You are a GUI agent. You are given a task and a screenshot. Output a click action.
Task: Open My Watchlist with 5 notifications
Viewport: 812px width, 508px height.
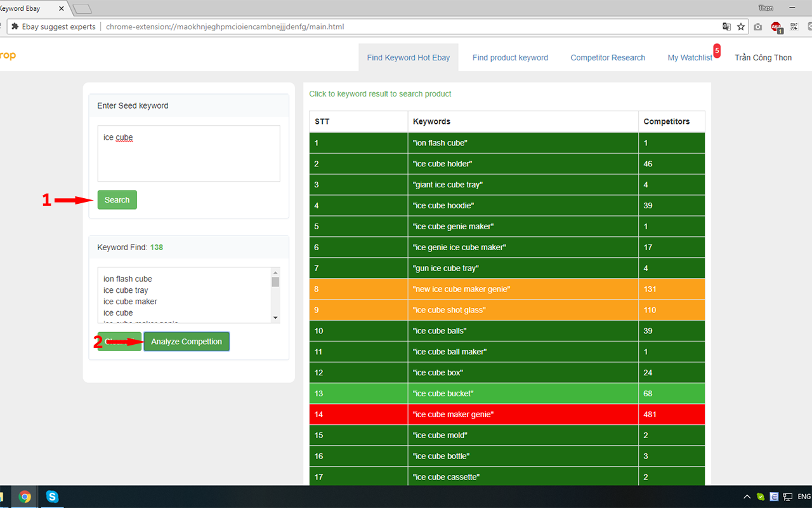click(x=690, y=58)
